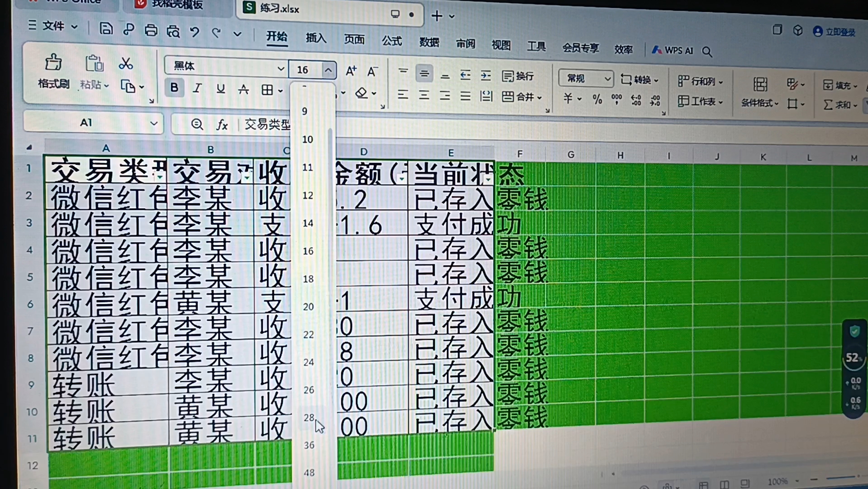Screen dimensions: 868x489
Task: Click the WPS AI button
Action: click(672, 50)
